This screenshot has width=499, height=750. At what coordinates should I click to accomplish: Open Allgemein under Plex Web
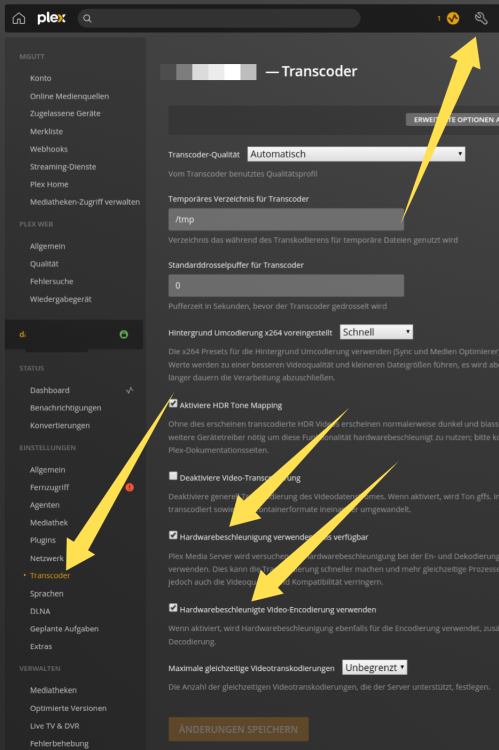click(x=47, y=246)
